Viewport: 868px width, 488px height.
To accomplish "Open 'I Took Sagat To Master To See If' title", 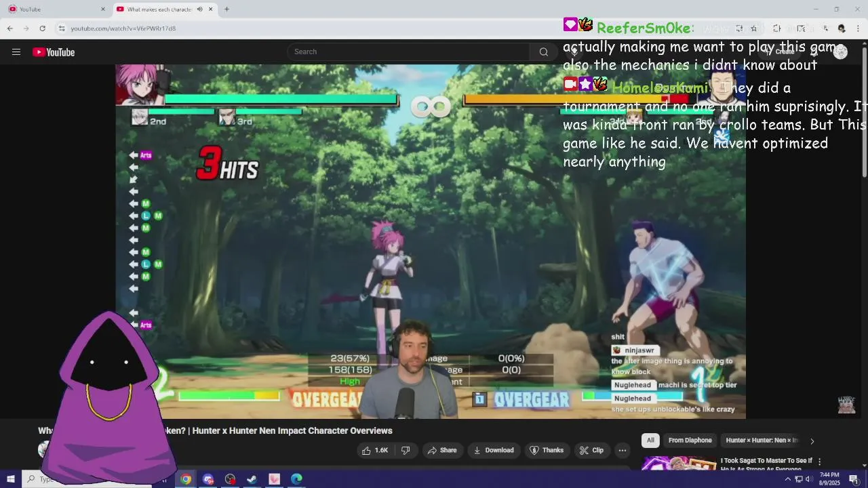I will [766, 461].
